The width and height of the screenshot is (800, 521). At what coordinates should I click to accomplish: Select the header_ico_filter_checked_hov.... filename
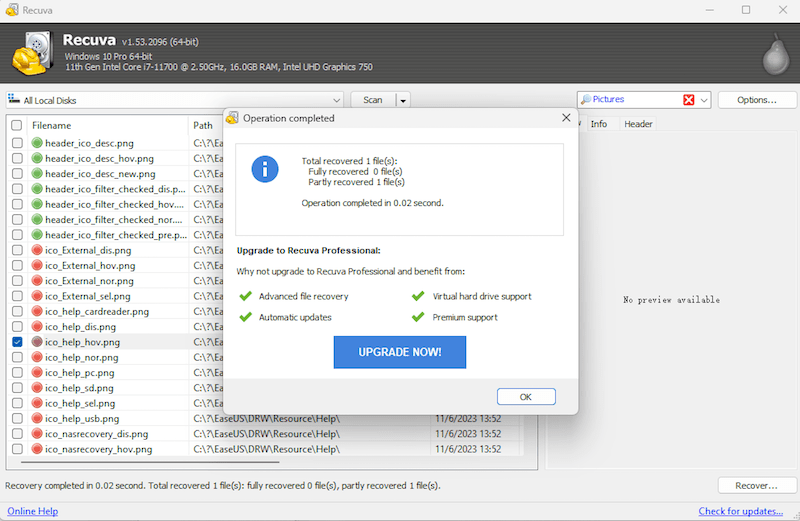[114, 204]
